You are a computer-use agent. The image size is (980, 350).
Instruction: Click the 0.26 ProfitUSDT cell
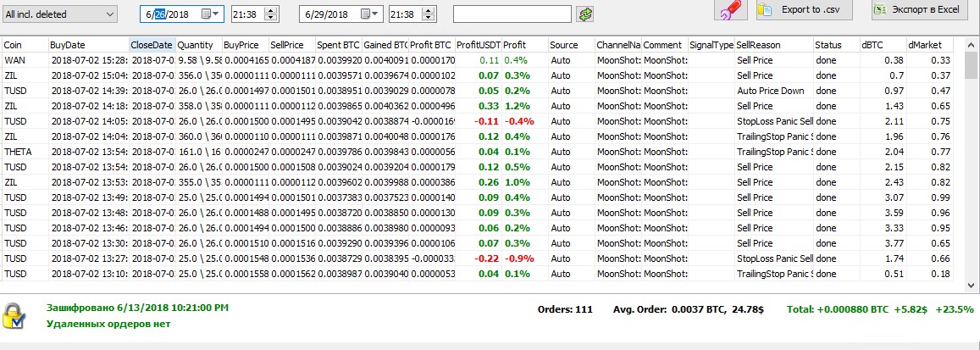point(478,182)
